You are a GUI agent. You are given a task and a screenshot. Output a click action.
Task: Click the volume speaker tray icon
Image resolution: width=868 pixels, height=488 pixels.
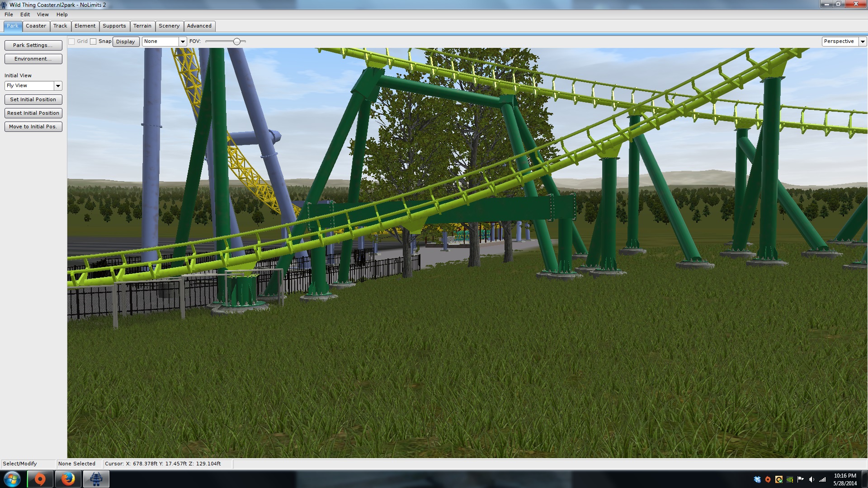point(811,479)
